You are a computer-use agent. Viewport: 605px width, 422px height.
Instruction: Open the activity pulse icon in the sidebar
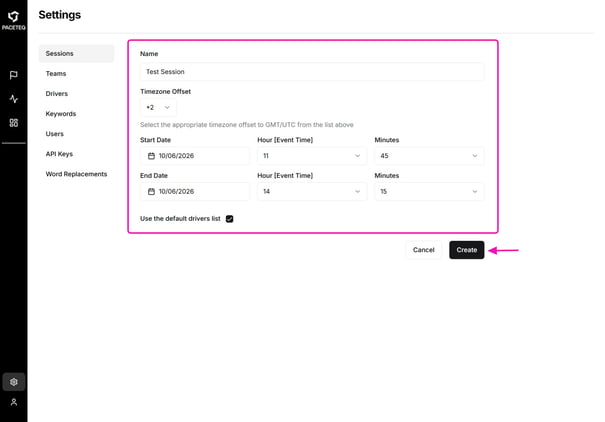14,99
